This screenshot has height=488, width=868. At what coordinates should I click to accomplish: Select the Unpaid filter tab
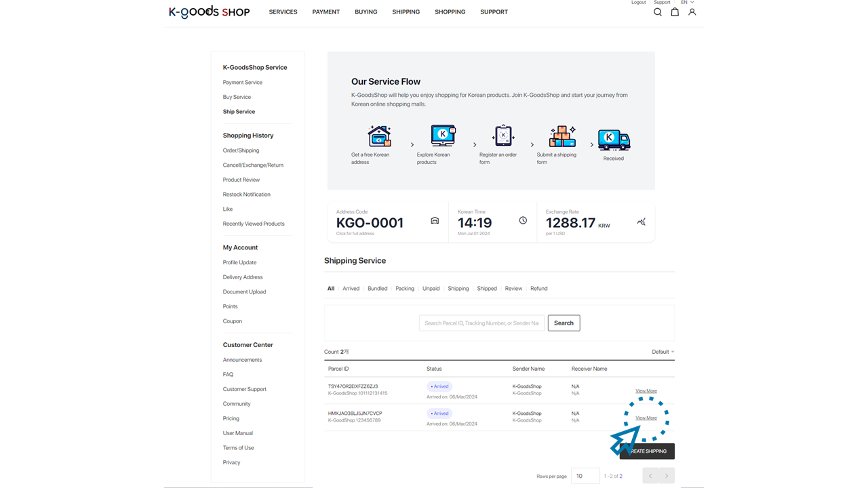[431, 289]
